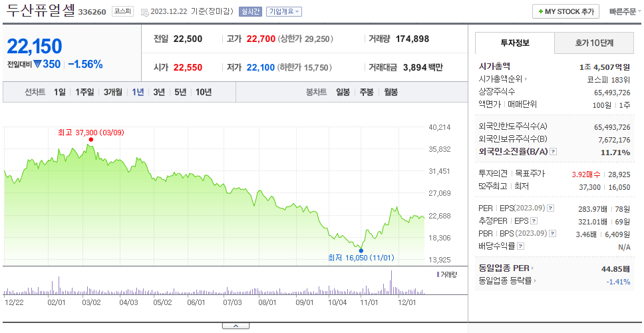Click the 실시간 button

tap(251, 11)
